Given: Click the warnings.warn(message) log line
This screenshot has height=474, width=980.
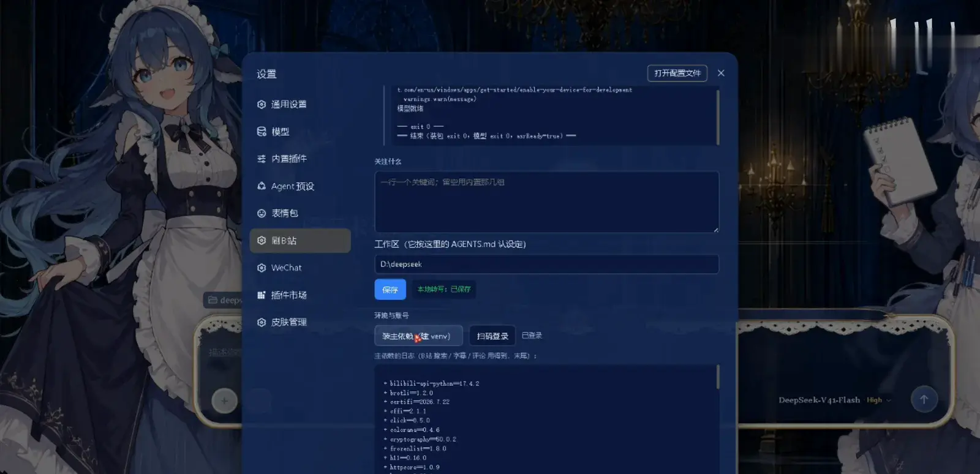Looking at the screenshot, I should click(439, 99).
